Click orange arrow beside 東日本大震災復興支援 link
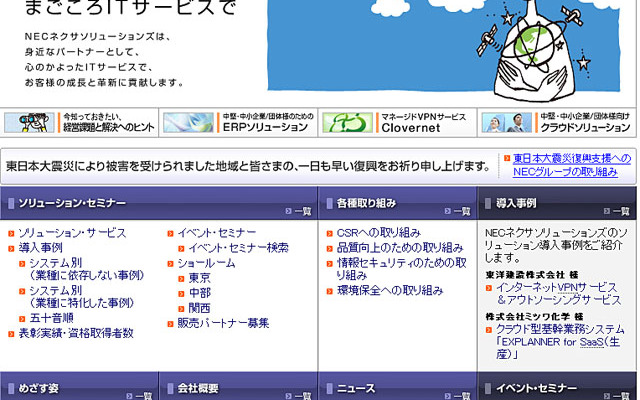The width and height of the screenshot is (640, 400). [x=507, y=158]
